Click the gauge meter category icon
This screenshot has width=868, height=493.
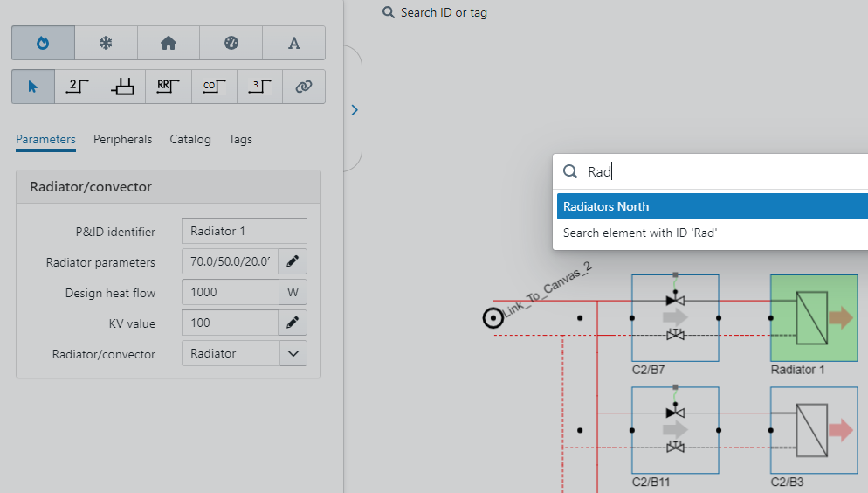tap(231, 43)
